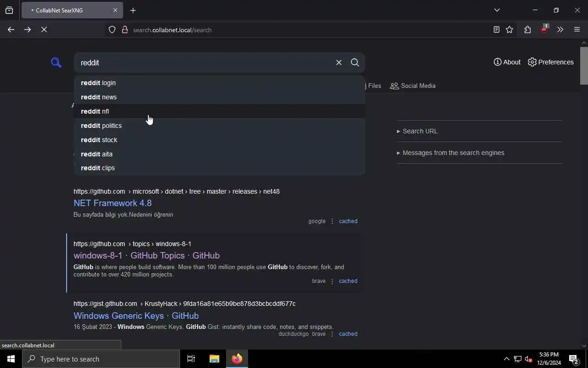Open Preferences with the gear icon
The width and height of the screenshot is (588, 368).
pyautogui.click(x=551, y=62)
